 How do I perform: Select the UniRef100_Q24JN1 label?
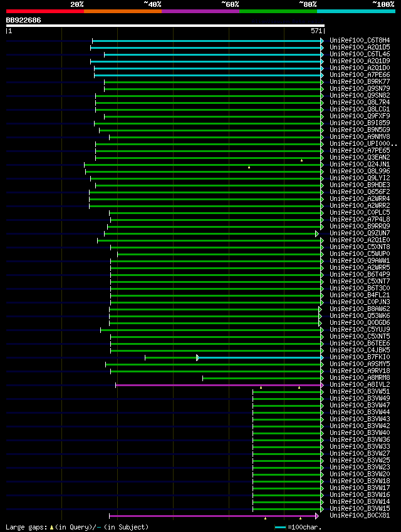coord(360,164)
